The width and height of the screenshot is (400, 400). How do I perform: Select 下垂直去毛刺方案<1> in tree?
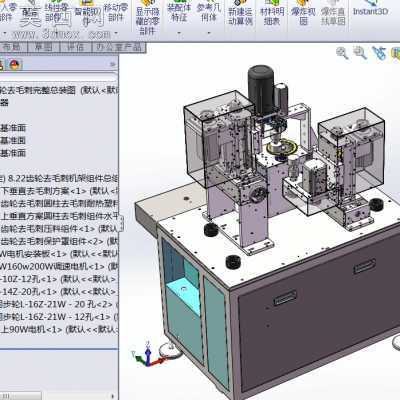click(x=59, y=191)
